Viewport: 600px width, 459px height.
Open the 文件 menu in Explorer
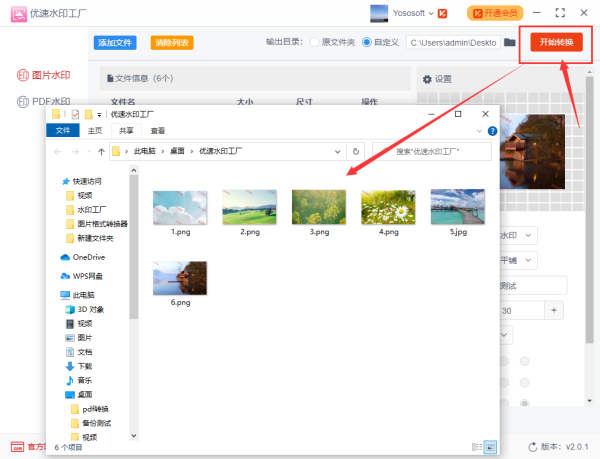pyautogui.click(x=63, y=130)
